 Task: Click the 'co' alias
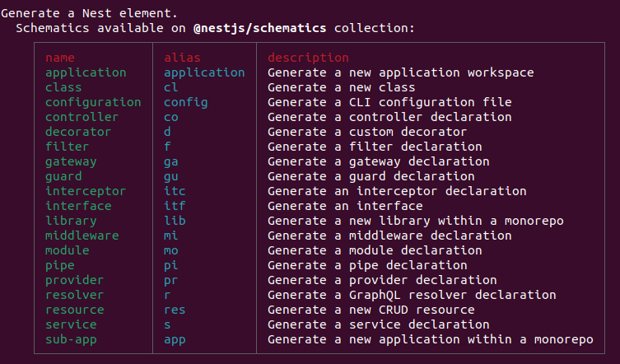pyautogui.click(x=171, y=118)
